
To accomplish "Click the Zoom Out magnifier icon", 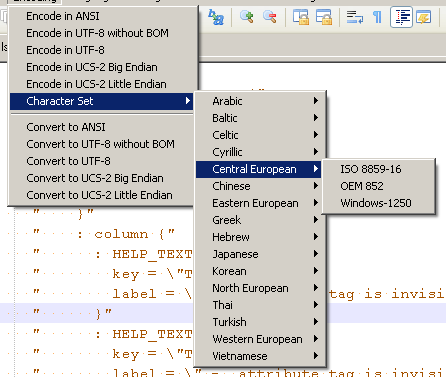I will coord(269,17).
